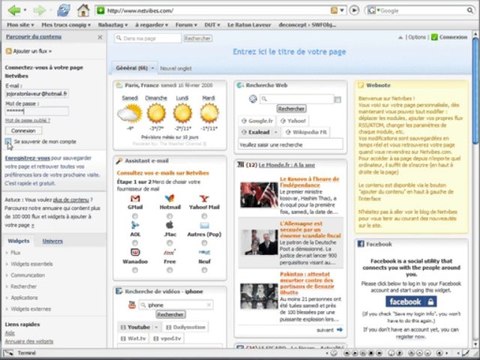This screenshot has height=360, width=480.
Task: Close the Parcourir du contenu sidebar
Action: [x=100, y=37]
